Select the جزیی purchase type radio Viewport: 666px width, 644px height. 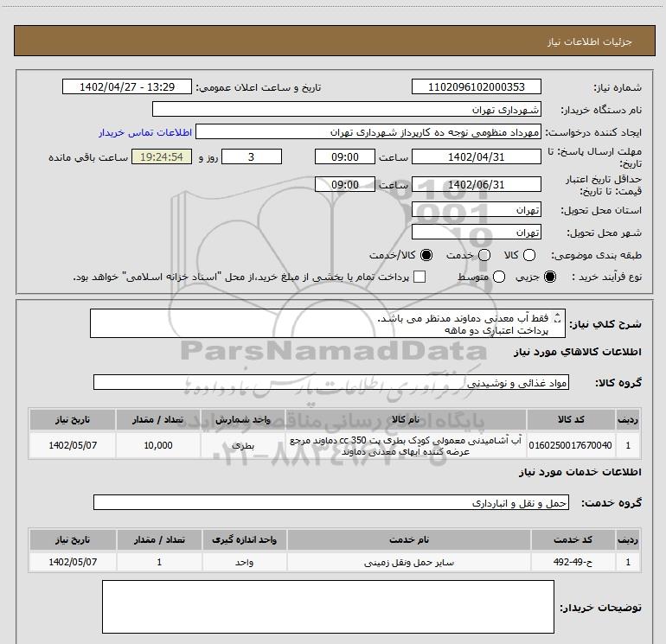[549, 277]
